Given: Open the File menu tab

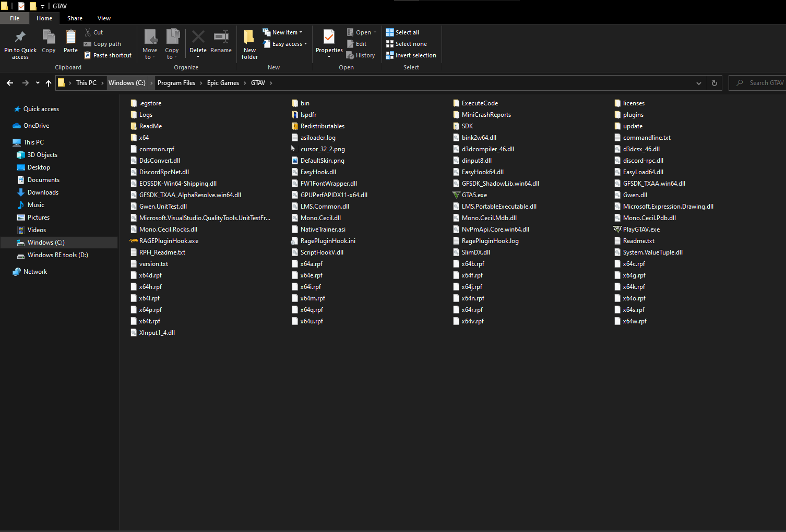Looking at the screenshot, I should point(15,18).
